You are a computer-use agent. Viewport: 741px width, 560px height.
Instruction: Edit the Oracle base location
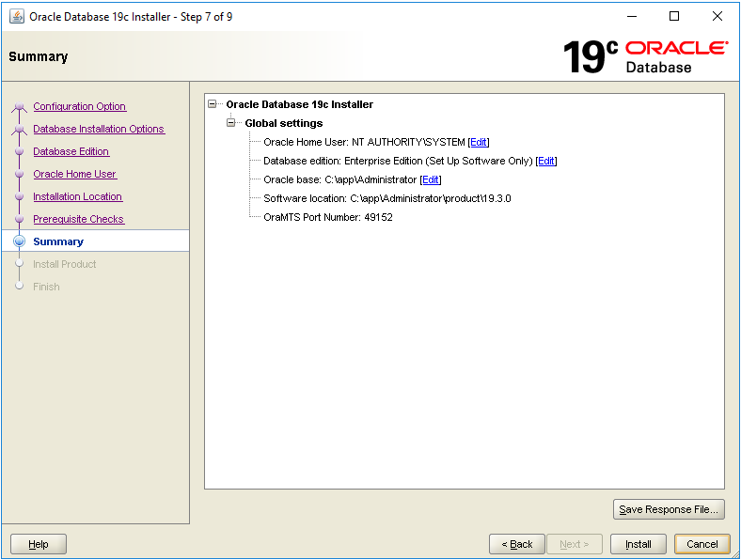pos(431,179)
